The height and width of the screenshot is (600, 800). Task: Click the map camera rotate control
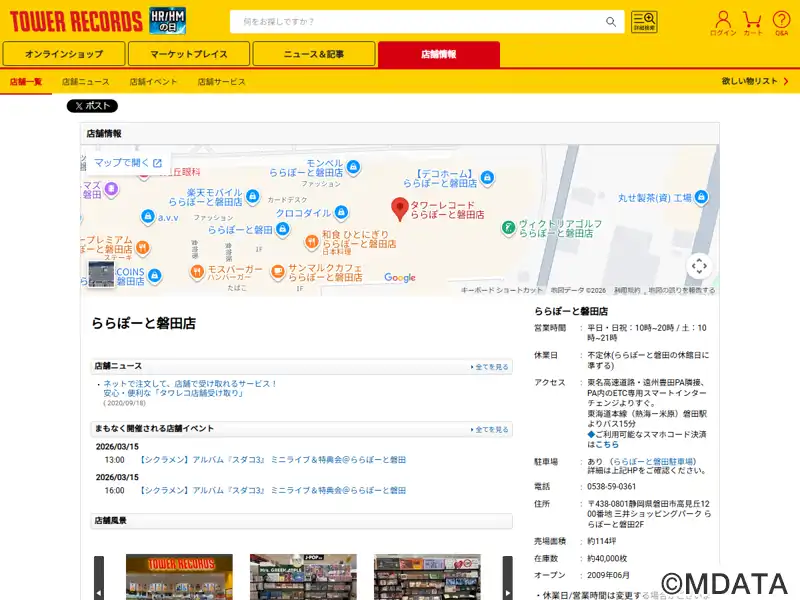coord(699,266)
